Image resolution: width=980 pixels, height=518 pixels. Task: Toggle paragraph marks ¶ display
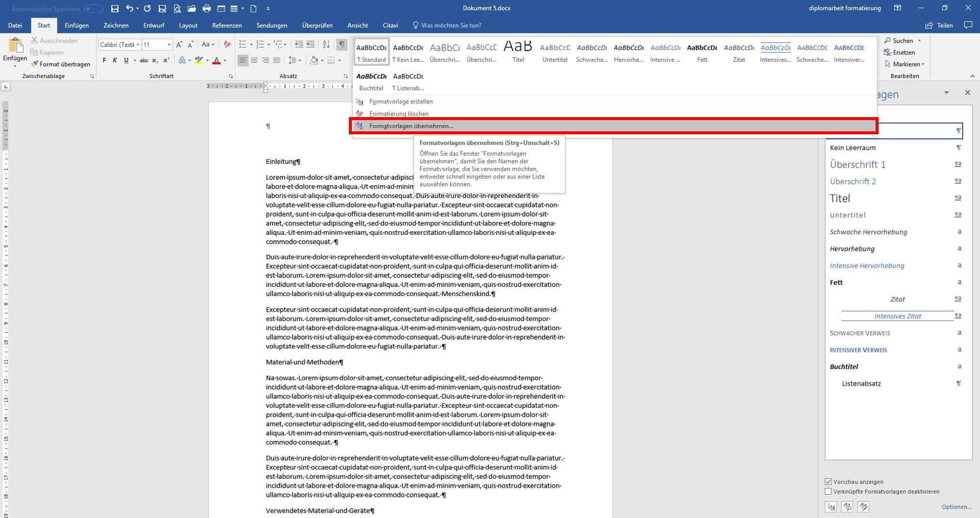pos(342,45)
